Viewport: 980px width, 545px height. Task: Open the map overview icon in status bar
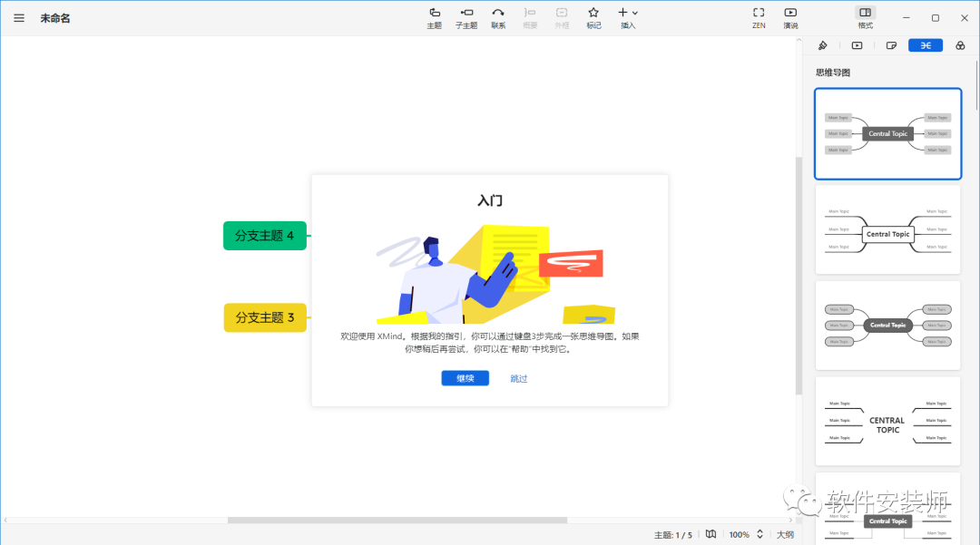(710, 534)
